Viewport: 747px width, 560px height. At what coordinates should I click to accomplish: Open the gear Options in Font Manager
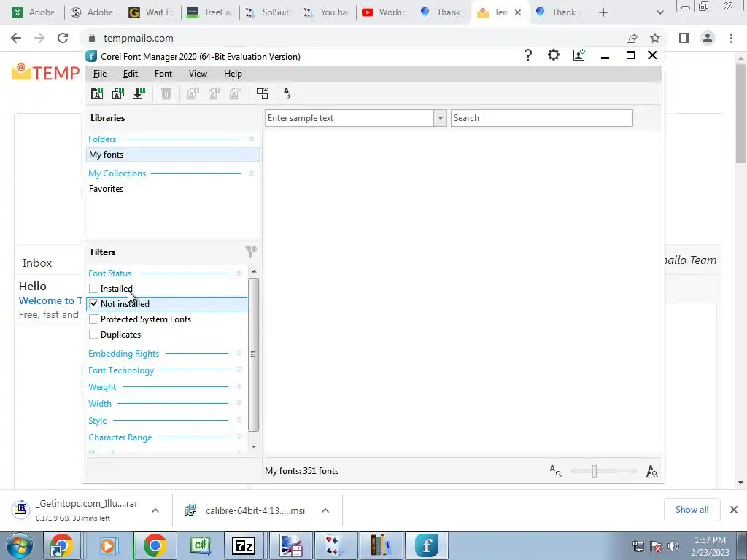pyautogui.click(x=554, y=55)
